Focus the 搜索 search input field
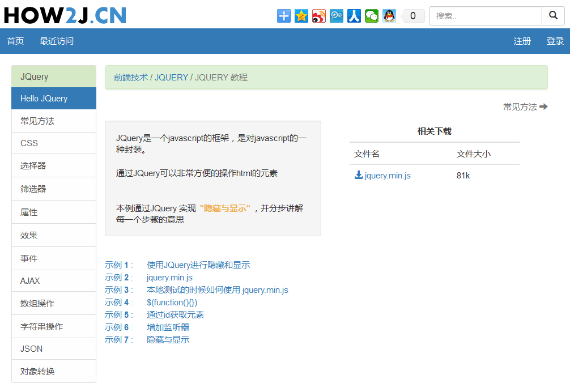This screenshot has width=570, height=392. [x=486, y=16]
